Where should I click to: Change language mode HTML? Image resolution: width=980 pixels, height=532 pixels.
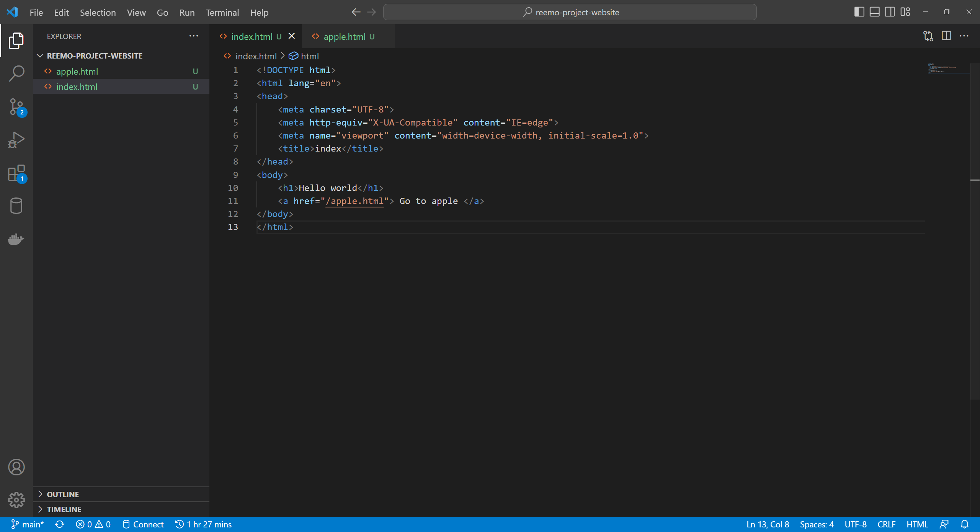pyautogui.click(x=917, y=524)
